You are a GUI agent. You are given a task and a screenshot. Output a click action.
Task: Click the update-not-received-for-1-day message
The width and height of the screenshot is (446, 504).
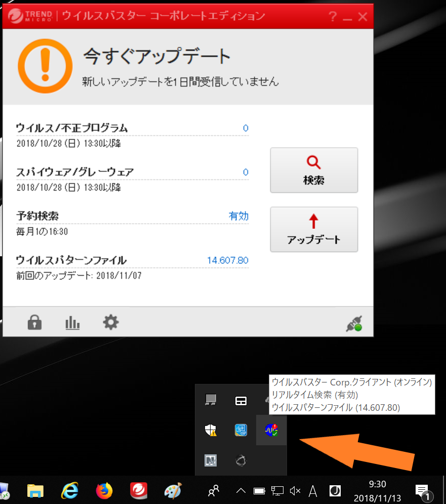coord(181,82)
